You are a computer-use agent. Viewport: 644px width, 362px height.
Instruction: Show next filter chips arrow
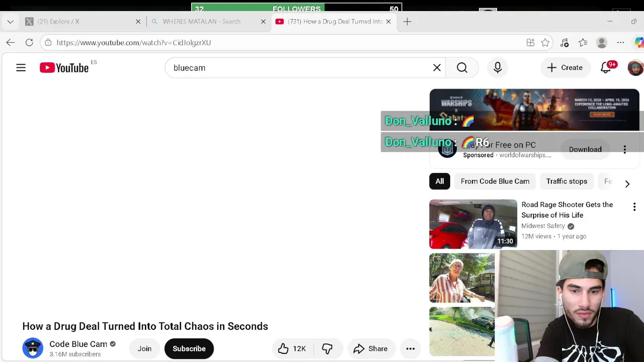tap(627, 184)
